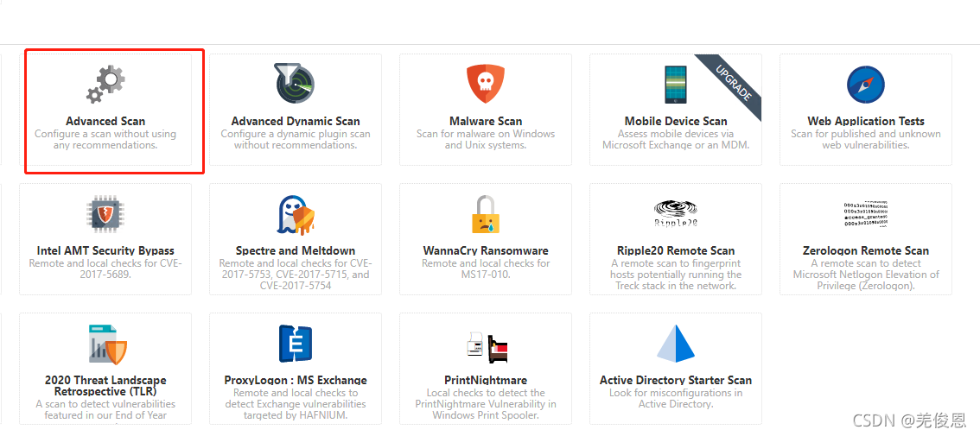Select the WannaCry Ransomware title

[486, 251]
